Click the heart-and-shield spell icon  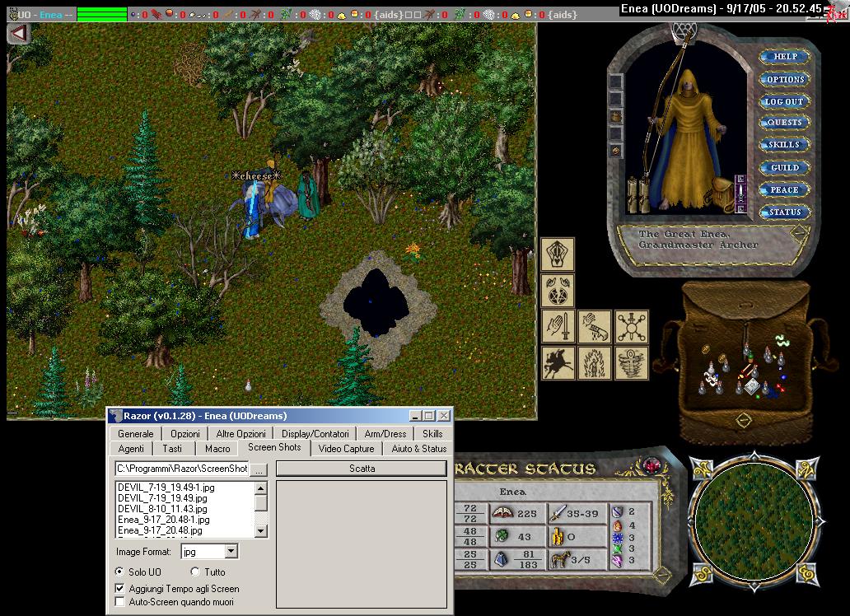tap(558, 254)
